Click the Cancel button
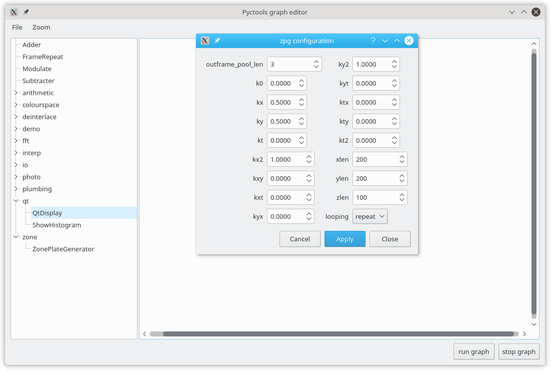 pos(300,239)
